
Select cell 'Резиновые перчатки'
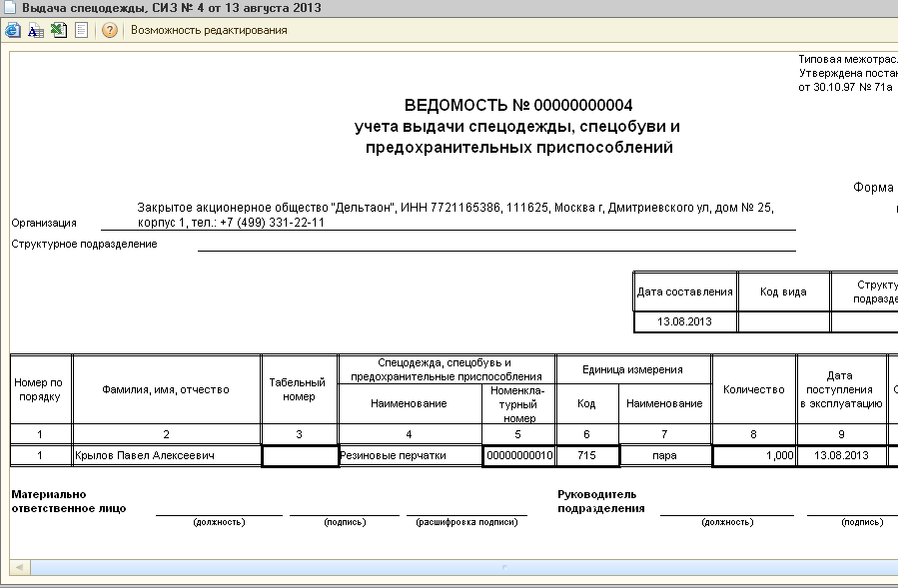(x=411, y=456)
